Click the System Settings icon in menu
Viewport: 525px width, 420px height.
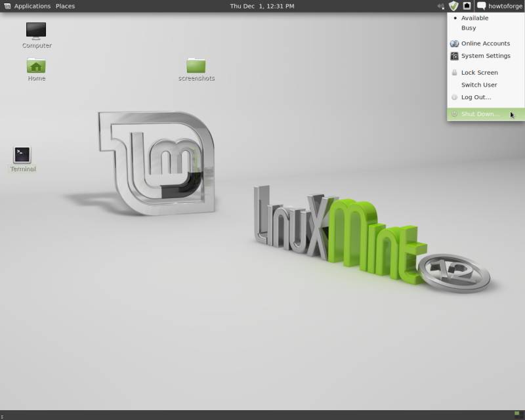(454, 56)
